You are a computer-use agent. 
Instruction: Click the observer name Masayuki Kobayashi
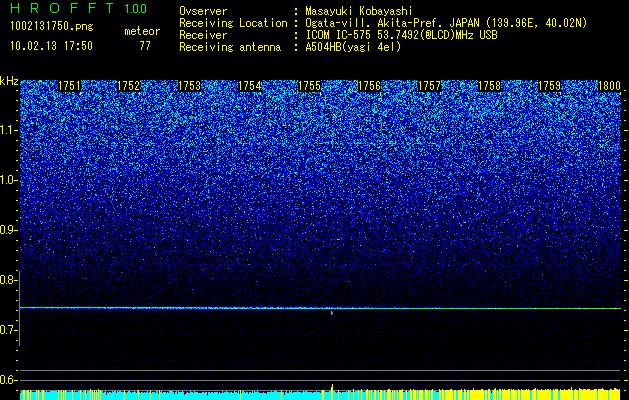click(x=358, y=11)
